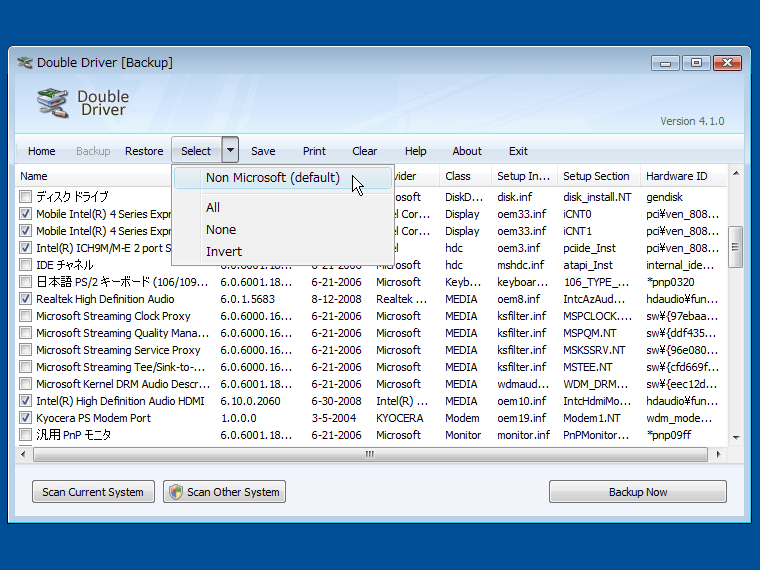Click the scroll left arrow

23,454
